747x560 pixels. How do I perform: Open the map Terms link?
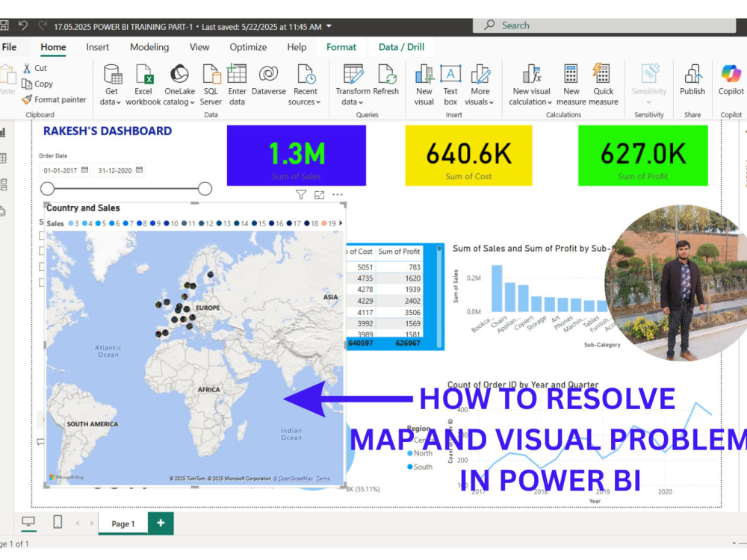click(323, 479)
